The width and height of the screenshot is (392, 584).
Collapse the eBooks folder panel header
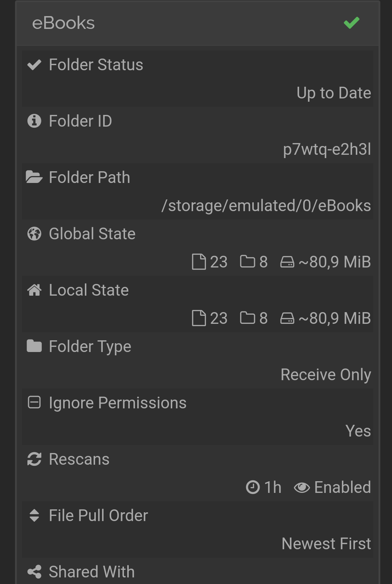point(197,23)
